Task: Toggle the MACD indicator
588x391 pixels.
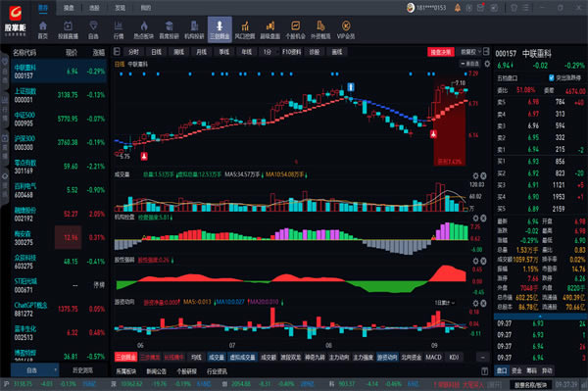Action: point(433,358)
